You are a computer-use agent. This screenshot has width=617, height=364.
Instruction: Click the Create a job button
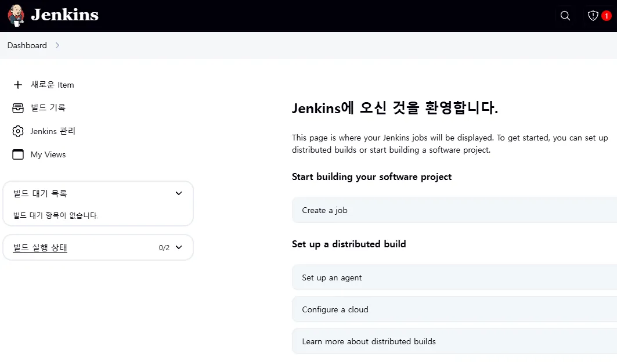click(x=454, y=210)
